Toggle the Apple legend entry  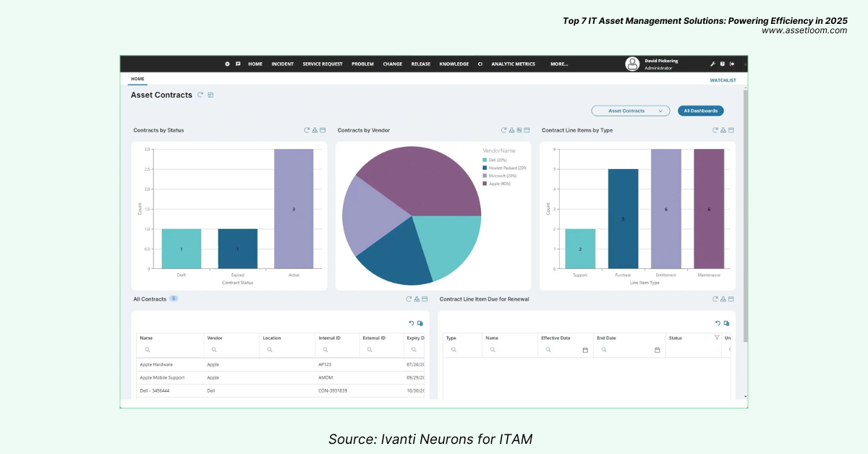click(x=496, y=184)
